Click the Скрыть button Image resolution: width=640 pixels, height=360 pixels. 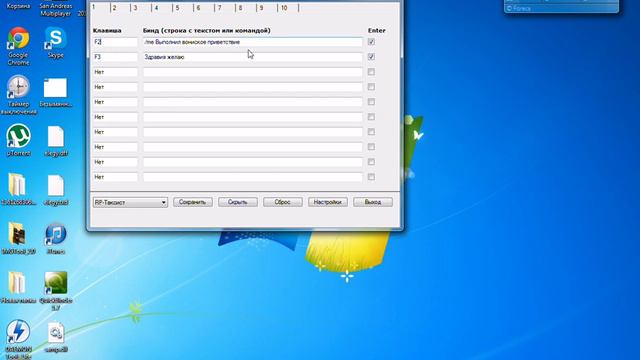238,202
